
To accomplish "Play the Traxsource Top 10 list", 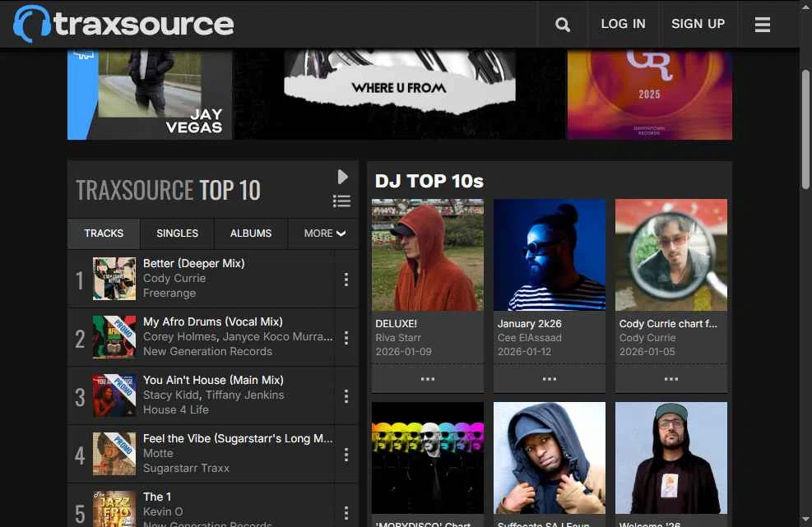I will click(x=342, y=177).
